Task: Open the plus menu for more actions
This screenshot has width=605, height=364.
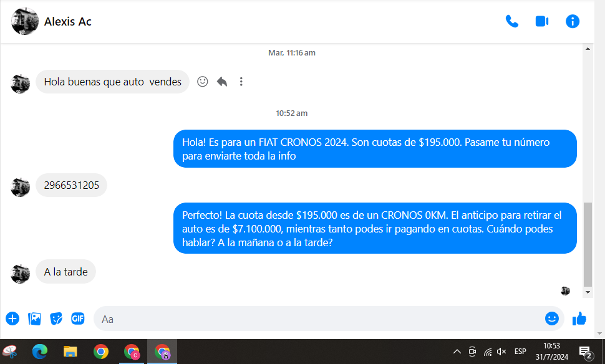Action: tap(12, 318)
